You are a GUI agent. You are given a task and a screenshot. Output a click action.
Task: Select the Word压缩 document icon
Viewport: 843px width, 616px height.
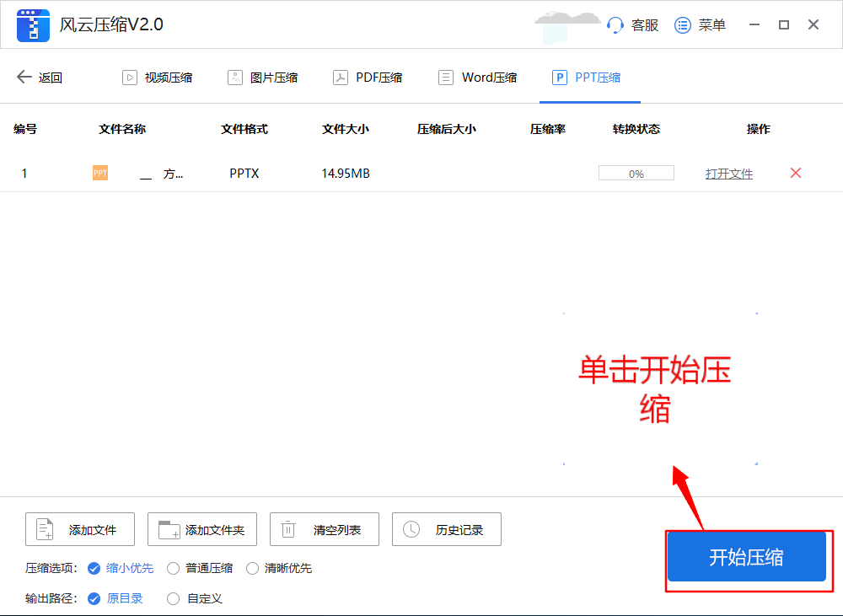point(445,77)
